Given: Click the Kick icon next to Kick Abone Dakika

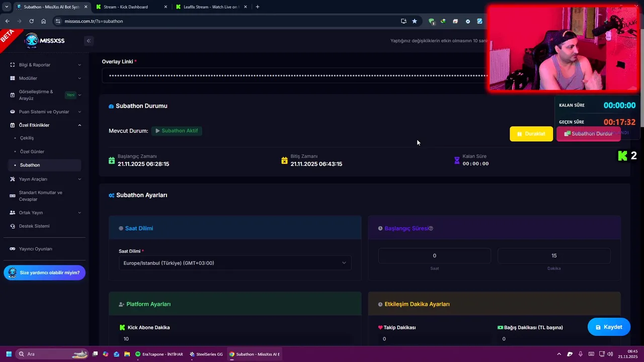Looking at the screenshot, I should pyautogui.click(x=122, y=327).
